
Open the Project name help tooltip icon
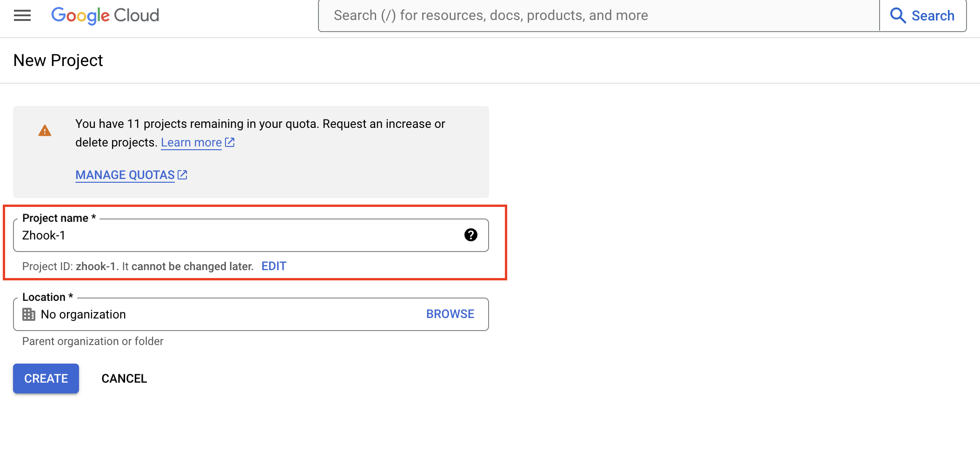[470, 235]
